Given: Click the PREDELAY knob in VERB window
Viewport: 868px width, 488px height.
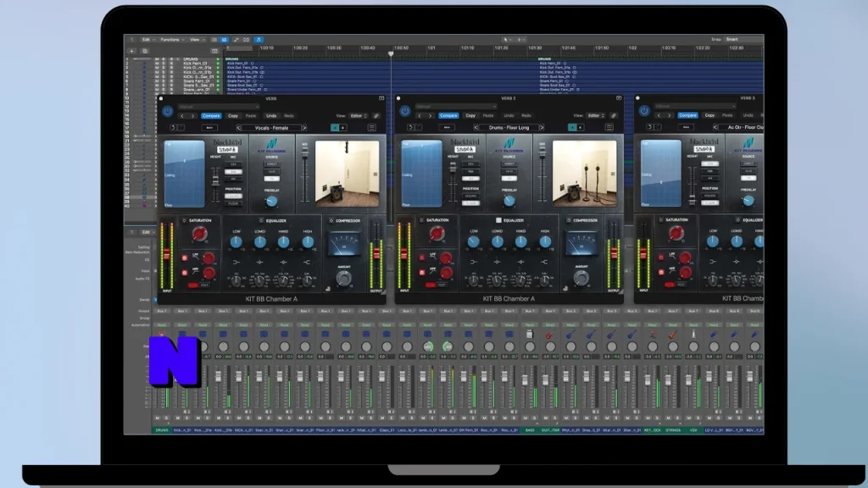Looking at the screenshot, I should click(271, 202).
